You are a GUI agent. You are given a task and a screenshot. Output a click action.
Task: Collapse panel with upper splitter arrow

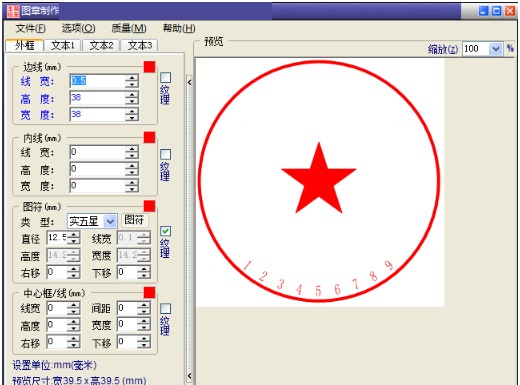coord(189,82)
